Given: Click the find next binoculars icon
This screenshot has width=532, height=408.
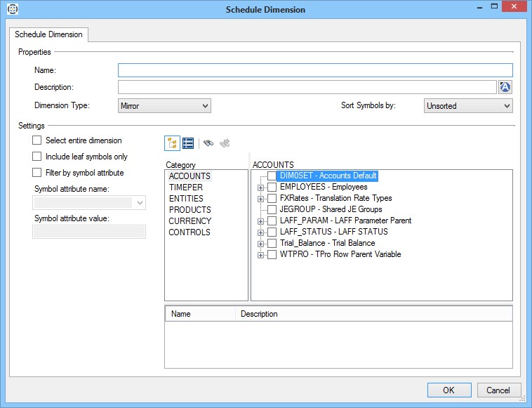Looking at the screenshot, I should pos(225,143).
